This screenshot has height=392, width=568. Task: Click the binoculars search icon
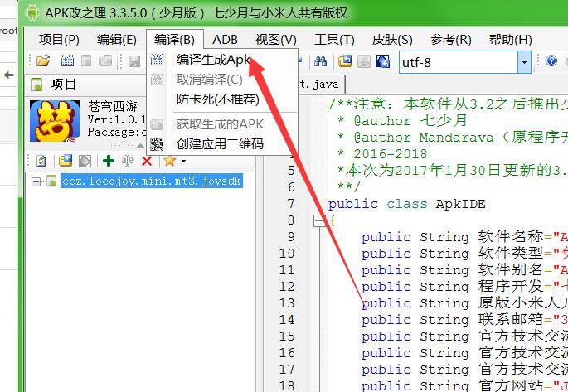coord(319,61)
